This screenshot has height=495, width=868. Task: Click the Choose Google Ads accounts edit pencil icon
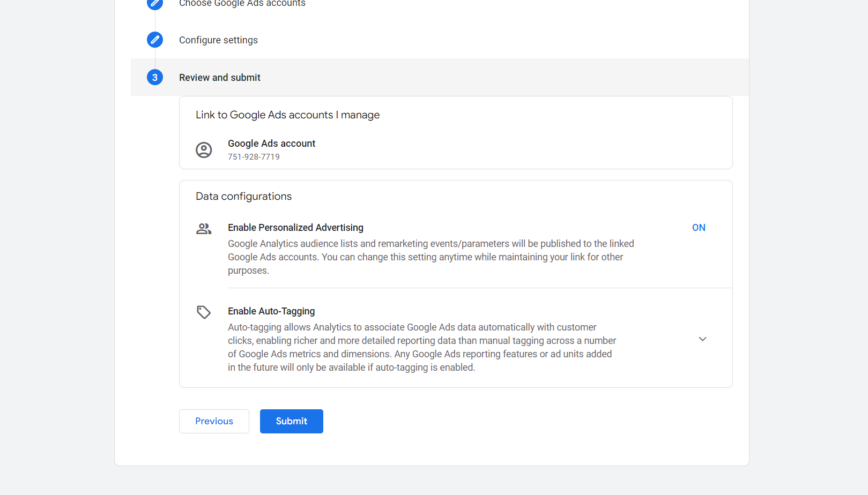point(155,3)
